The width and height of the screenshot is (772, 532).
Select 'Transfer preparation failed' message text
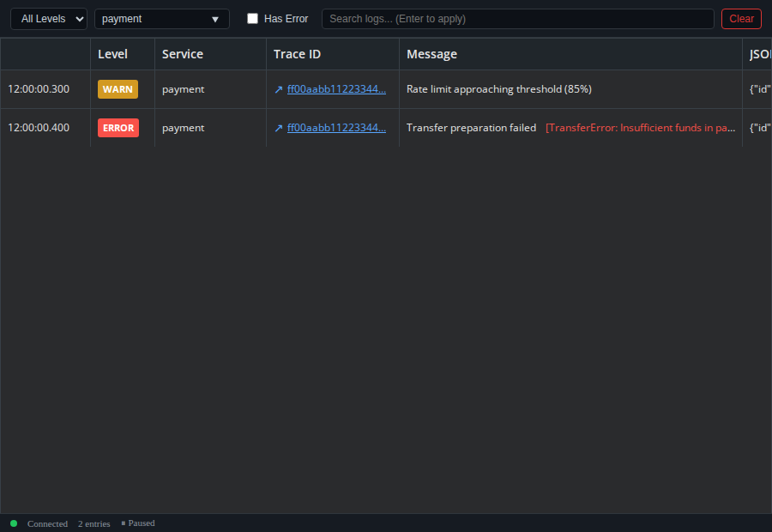471,128
